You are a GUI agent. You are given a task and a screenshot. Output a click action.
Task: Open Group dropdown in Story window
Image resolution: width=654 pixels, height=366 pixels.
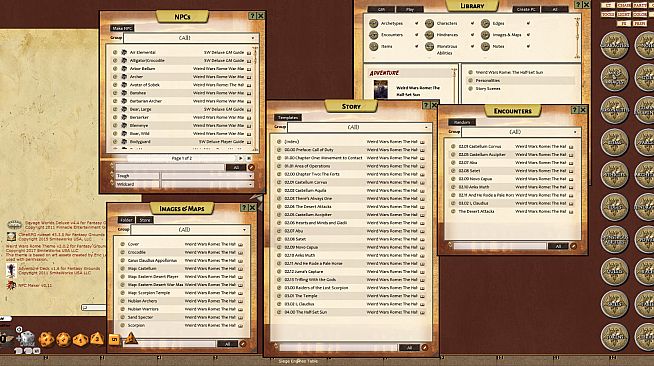(x=359, y=127)
